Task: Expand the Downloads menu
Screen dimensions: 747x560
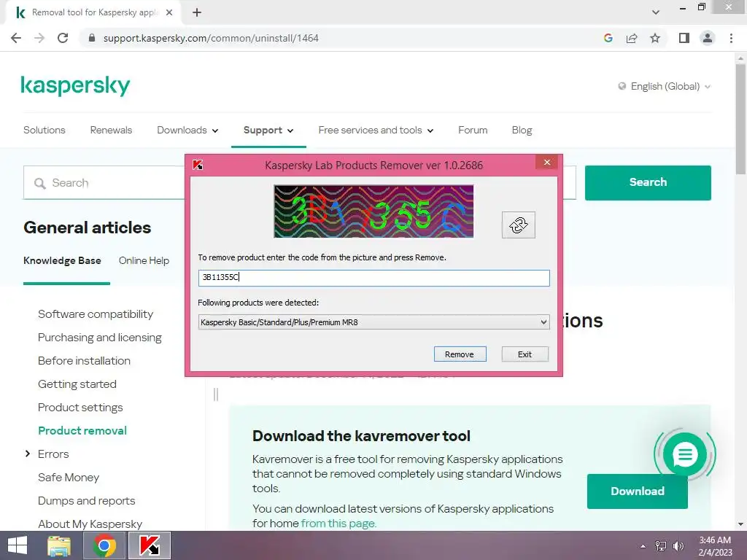Action: tap(187, 131)
